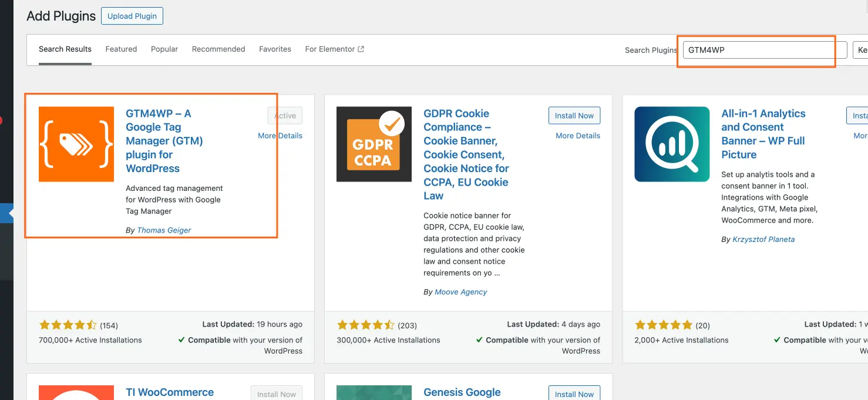868x400 pixels.
Task: Click GTM4WP star rating (154)
Action: (x=68, y=325)
